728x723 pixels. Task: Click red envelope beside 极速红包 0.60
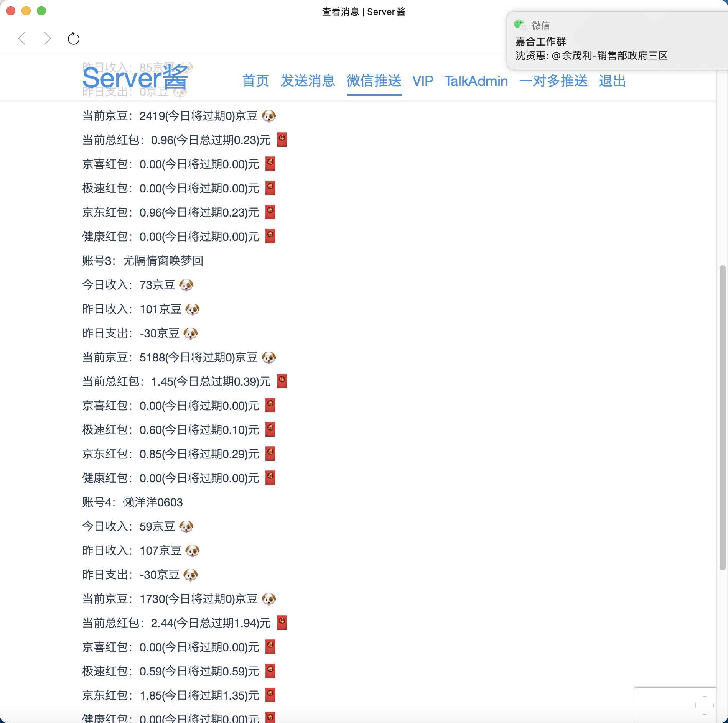(x=270, y=429)
